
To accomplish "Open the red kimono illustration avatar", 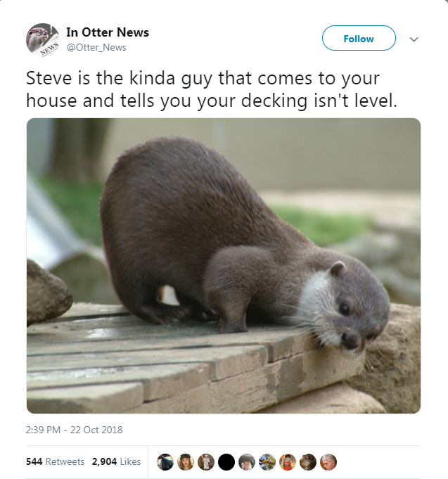I will tap(288, 462).
